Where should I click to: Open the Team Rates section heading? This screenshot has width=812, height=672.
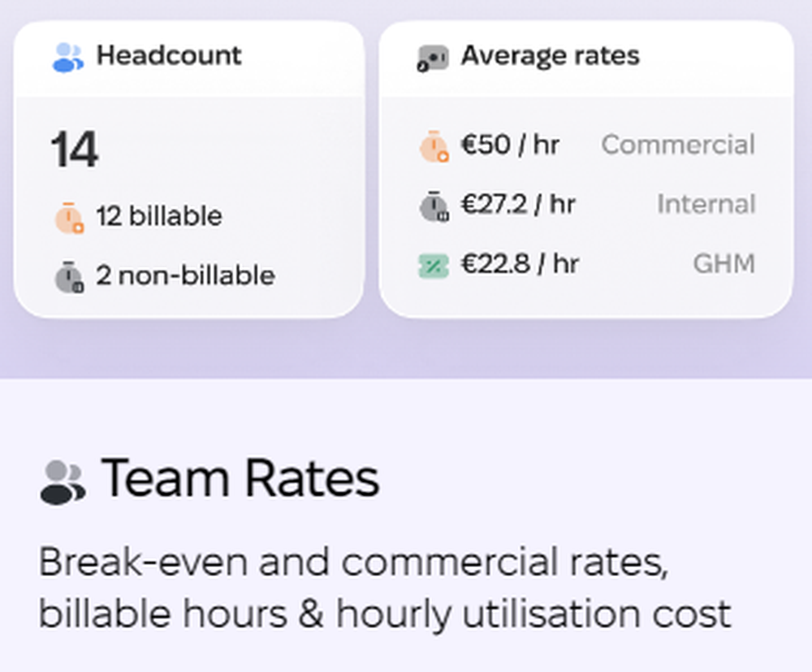(240, 479)
